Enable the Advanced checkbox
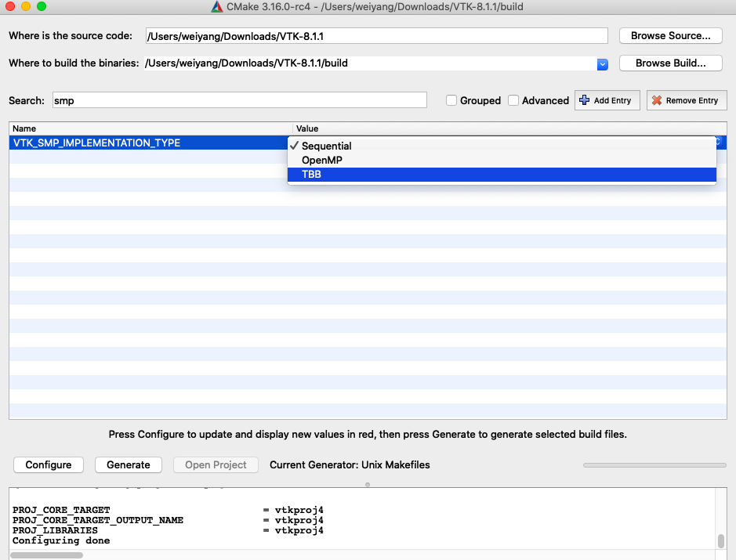 pyautogui.click(x=513, y=100)
